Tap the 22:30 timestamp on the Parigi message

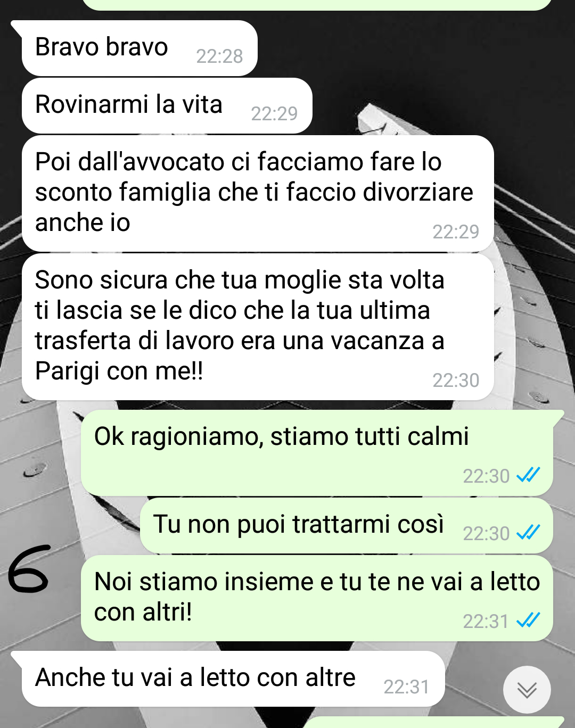tap(456, 380)
